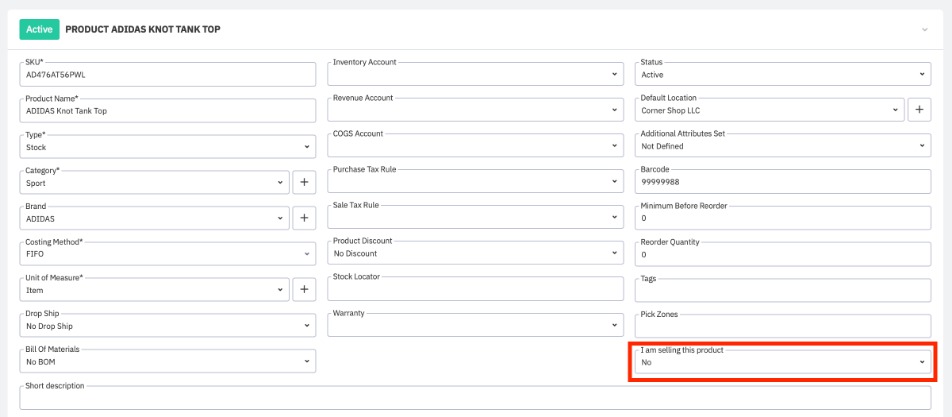Image resolution: width=952 pixels, height=417 pixels.
Task: Click the plus button beside Category
Action: 305,182
